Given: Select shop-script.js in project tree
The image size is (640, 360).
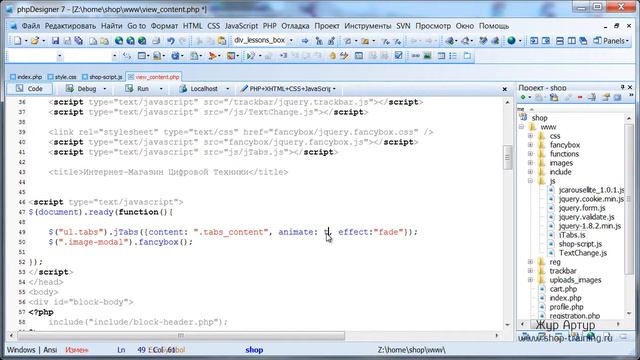Looking at the screenshot, I should tap(580, 244).
